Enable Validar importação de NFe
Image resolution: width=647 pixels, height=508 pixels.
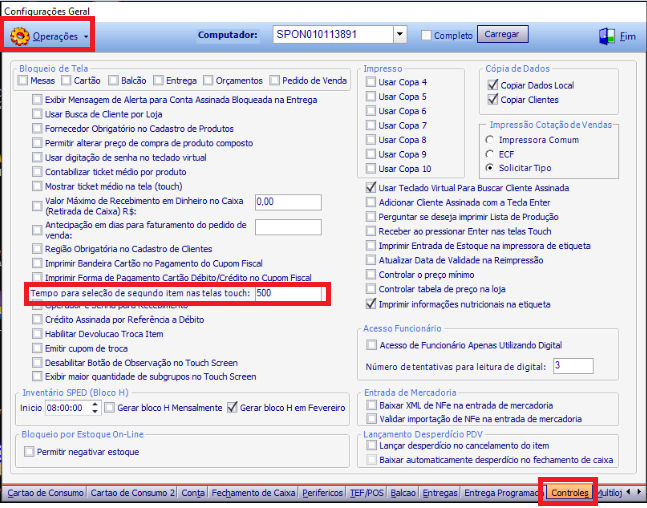(x=371, y=419)
